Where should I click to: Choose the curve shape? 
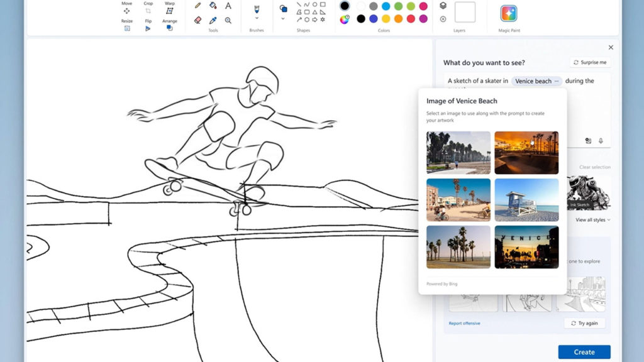307,4
